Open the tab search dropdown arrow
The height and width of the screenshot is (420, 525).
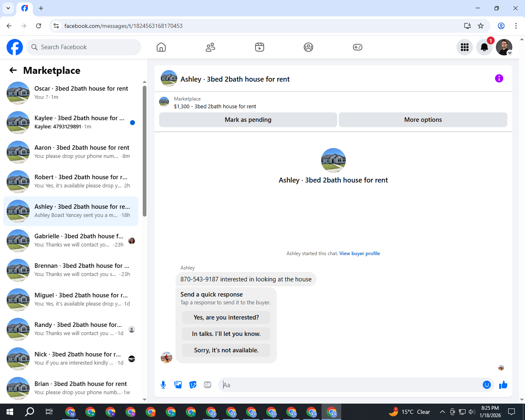(8, 8)
